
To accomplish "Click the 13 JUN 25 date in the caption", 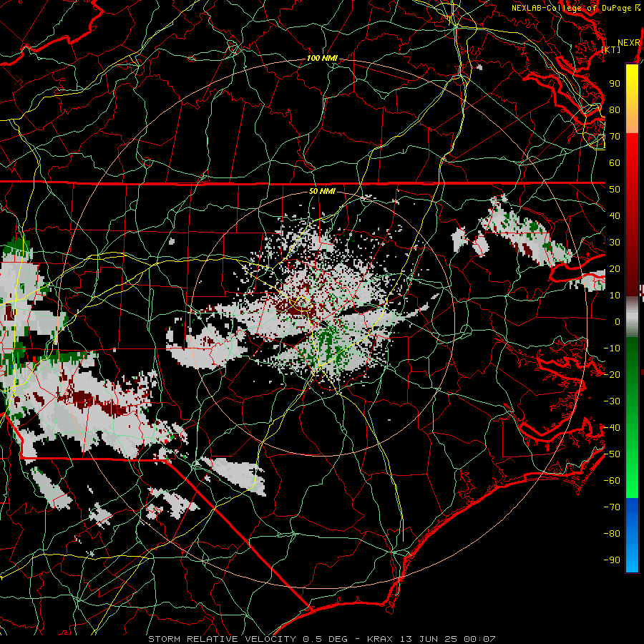I will point(428,639).
